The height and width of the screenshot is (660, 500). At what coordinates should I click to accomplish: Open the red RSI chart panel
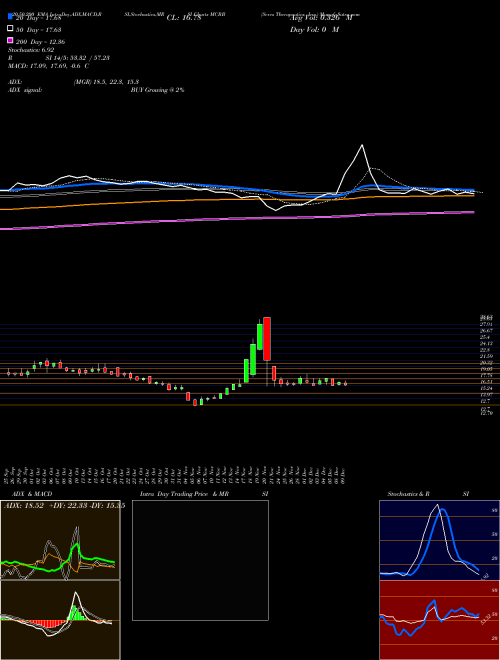pyautogui.click(x=439, y=620)
